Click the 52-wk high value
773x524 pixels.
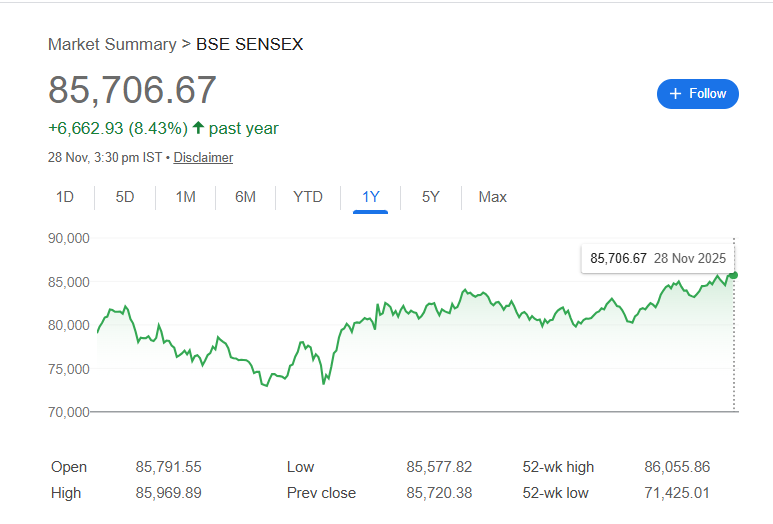click(677, 467)
